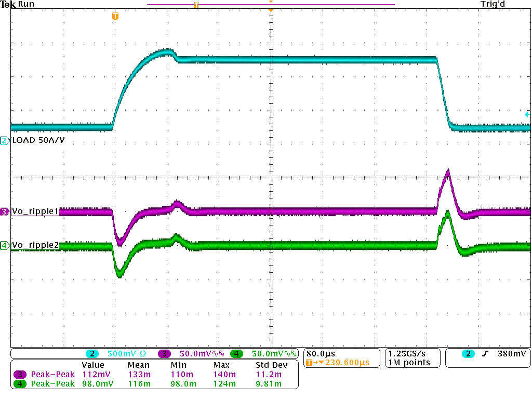Open the 1.25GS/s sample rate readout
This screenshot has width=532, height=399.
pyautogui.click(x=409, y=354)
